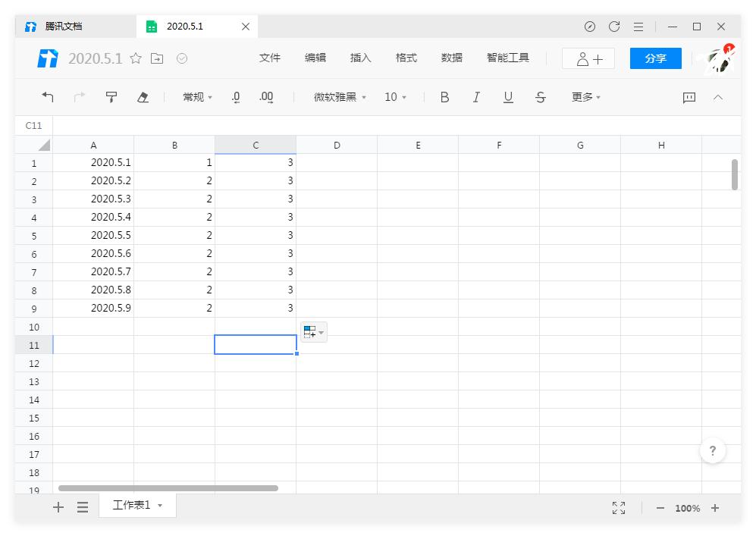Increase decimal places with .00 icon
756x536 pixels.
265,97
